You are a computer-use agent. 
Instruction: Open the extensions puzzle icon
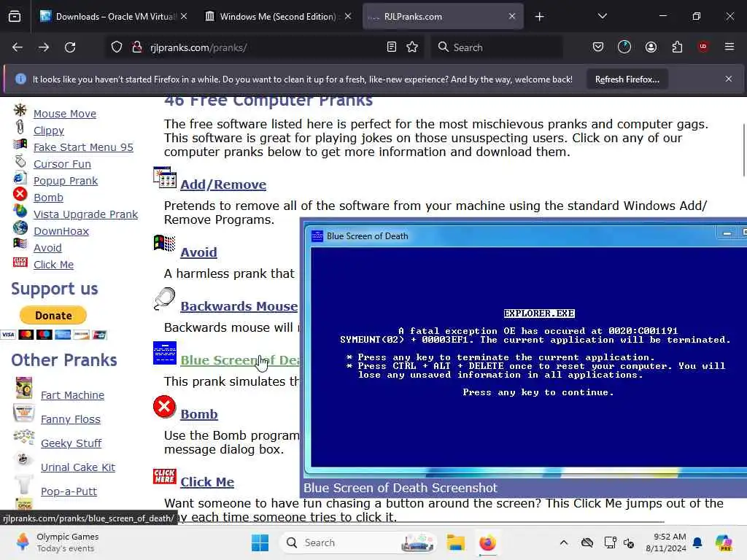coord(677,47)
